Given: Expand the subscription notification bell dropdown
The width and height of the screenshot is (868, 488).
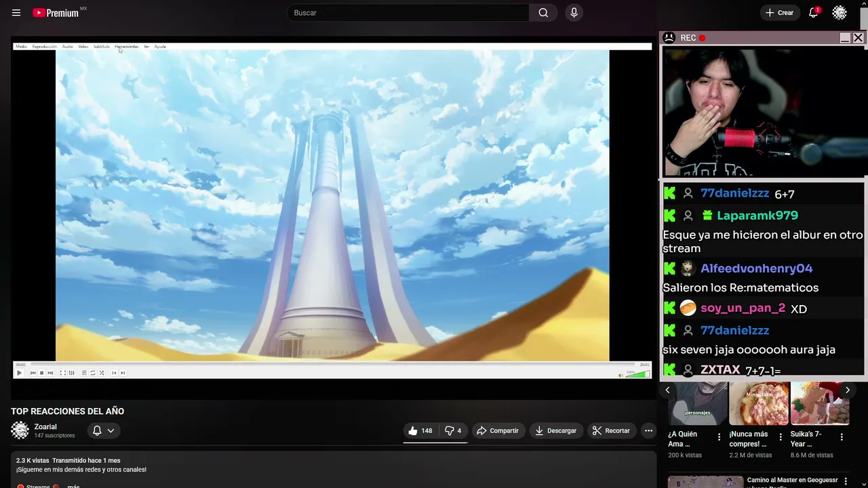Looking at the screenshot, I should [x=104, y=430].
